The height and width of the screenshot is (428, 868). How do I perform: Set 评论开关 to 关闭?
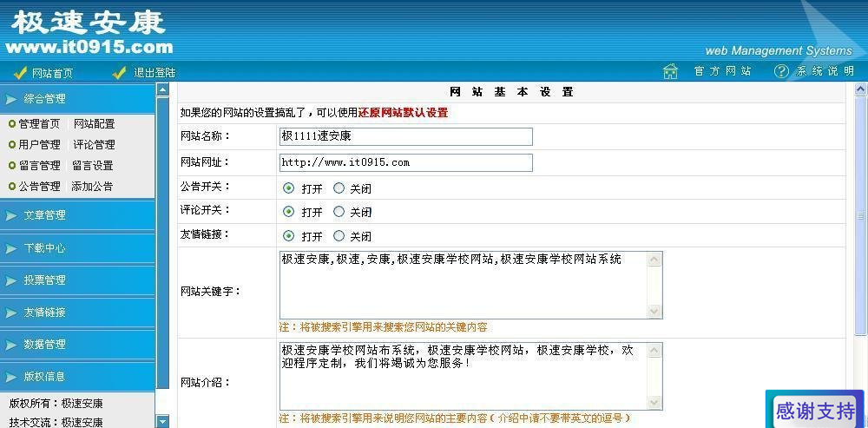(x=339, y=212)
